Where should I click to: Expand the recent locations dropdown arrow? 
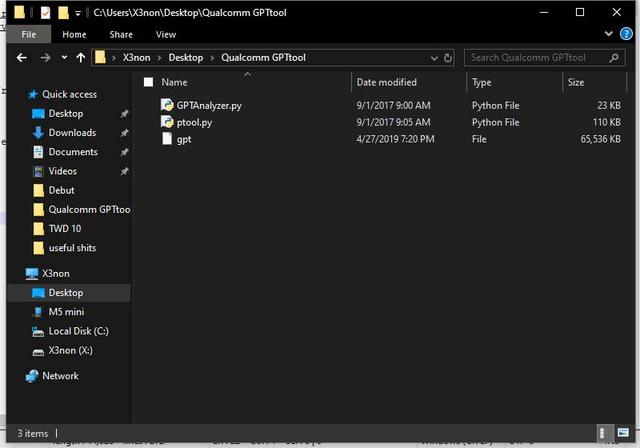click(64, 58)
